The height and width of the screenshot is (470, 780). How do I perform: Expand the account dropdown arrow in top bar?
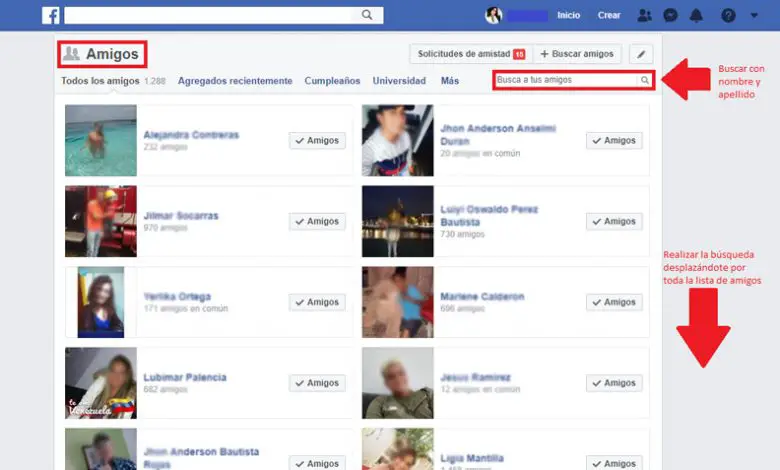pos(754,15)
